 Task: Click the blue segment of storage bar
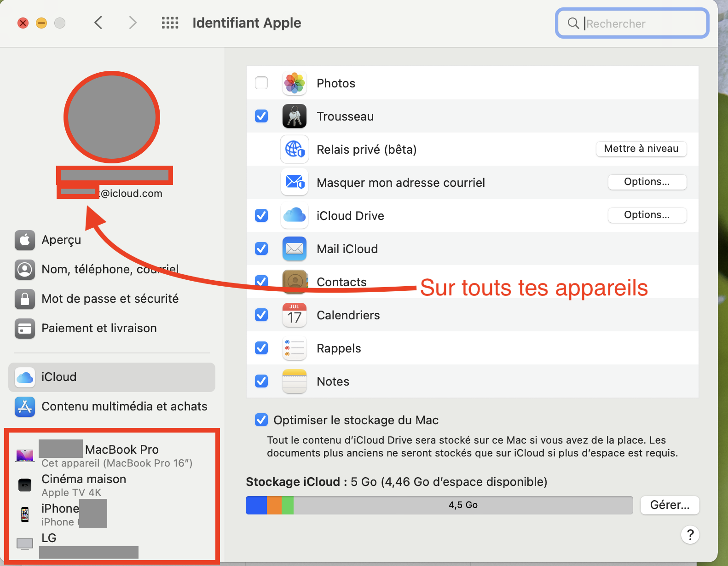point(256,505)
